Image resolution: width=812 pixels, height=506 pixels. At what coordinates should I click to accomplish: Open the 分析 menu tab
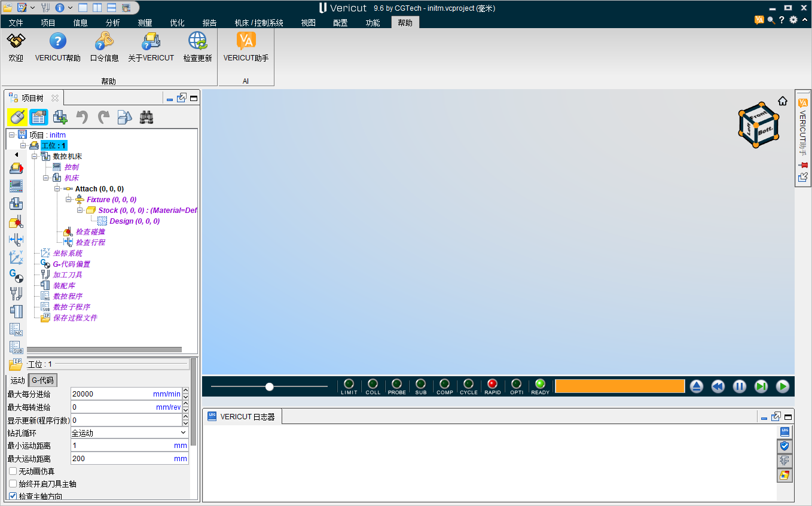(112, 23)
